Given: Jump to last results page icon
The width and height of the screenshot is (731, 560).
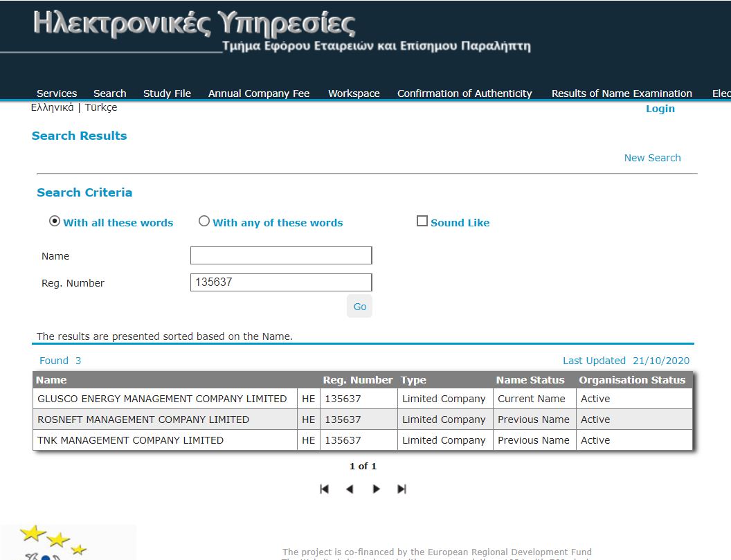Looking at the screenshot, I should [x=401, y=489].
